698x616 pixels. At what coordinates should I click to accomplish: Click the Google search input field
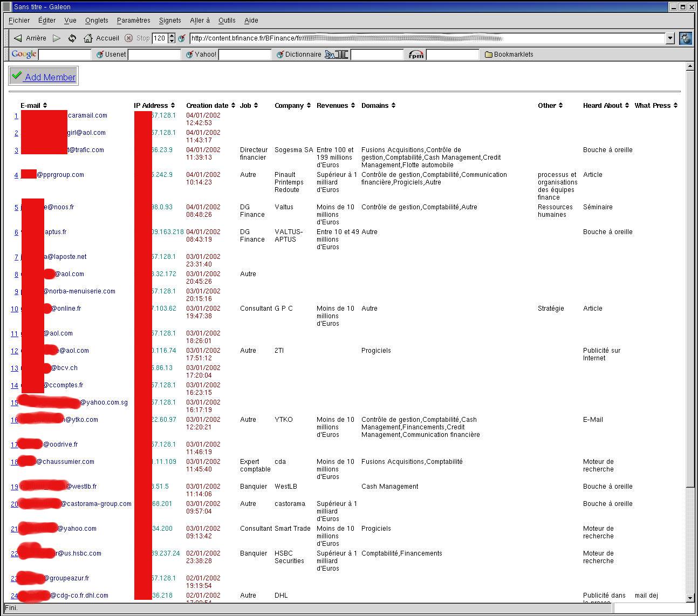65,54
